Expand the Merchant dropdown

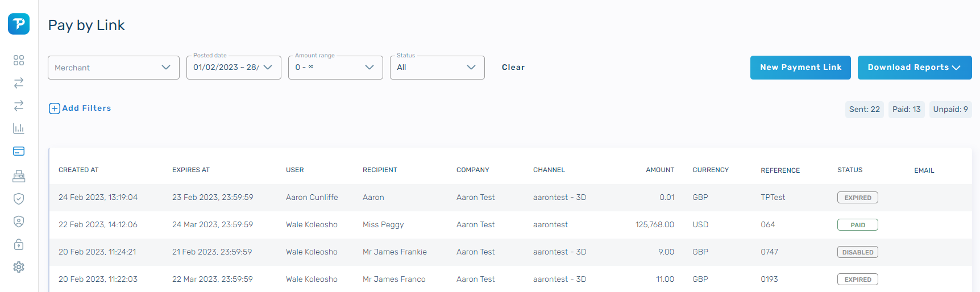point(114,68)
